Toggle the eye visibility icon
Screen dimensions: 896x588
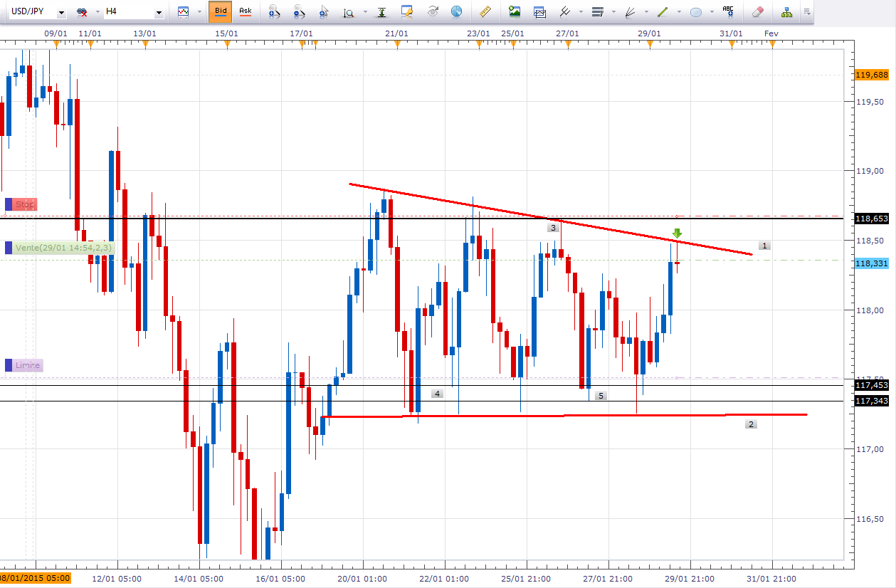[433, 11]
